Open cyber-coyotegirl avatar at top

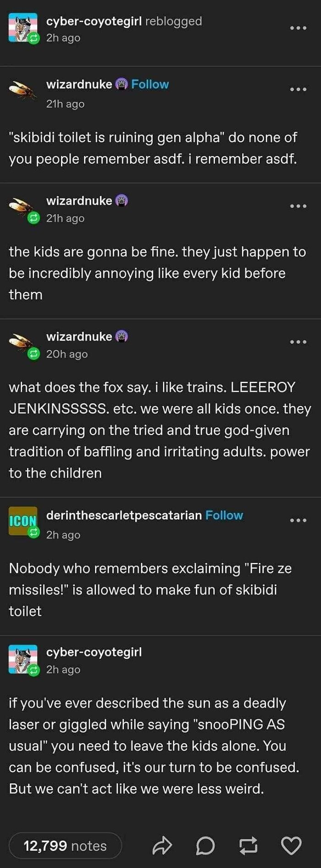pyautogui.click(x=22, y=28)
